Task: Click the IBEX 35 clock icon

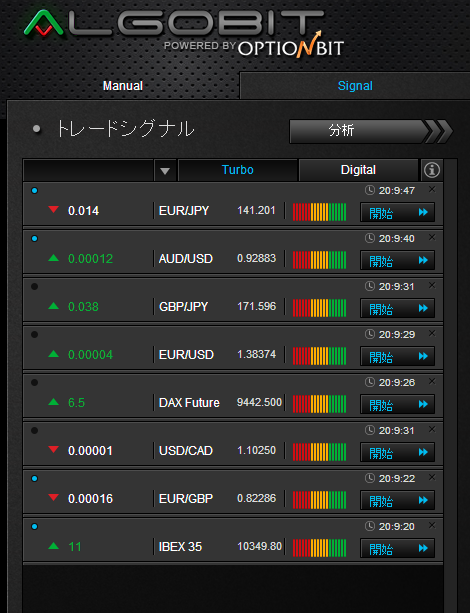Action: click(370, 526)
